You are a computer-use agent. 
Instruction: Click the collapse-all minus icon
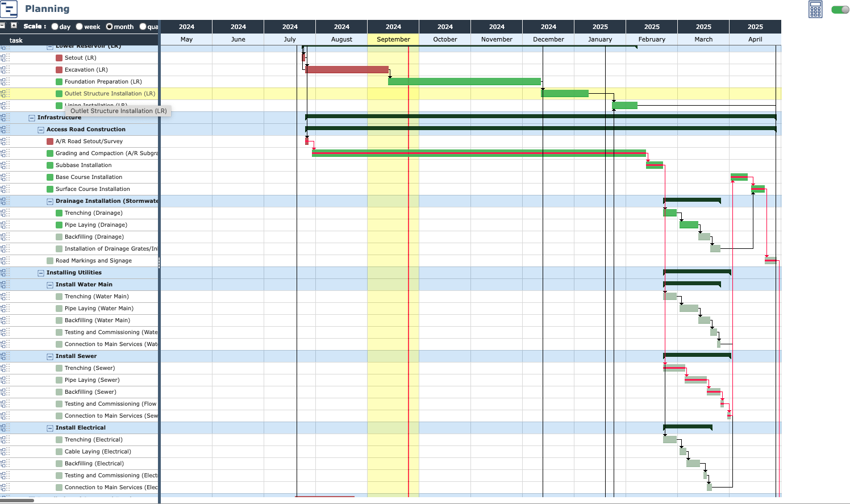tap(3, 26)
